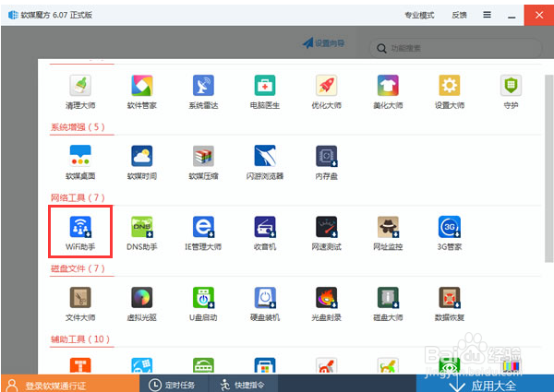This screenshot has width=554, height=392.
Task: Open 系统雷达 system radar
Action: point(203,91)
